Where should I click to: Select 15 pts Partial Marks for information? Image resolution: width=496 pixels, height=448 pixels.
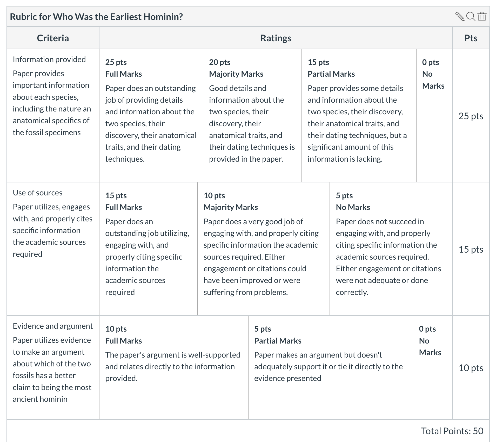[x=359, y=115]
